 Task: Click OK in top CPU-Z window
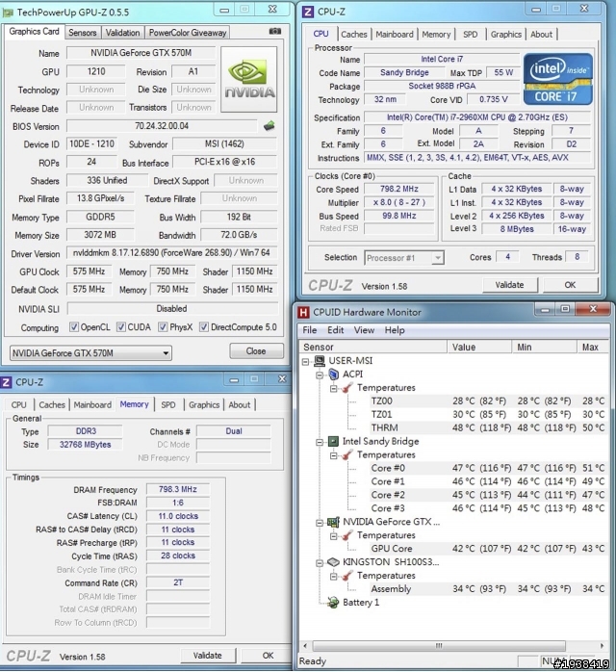tap(570, 285)
